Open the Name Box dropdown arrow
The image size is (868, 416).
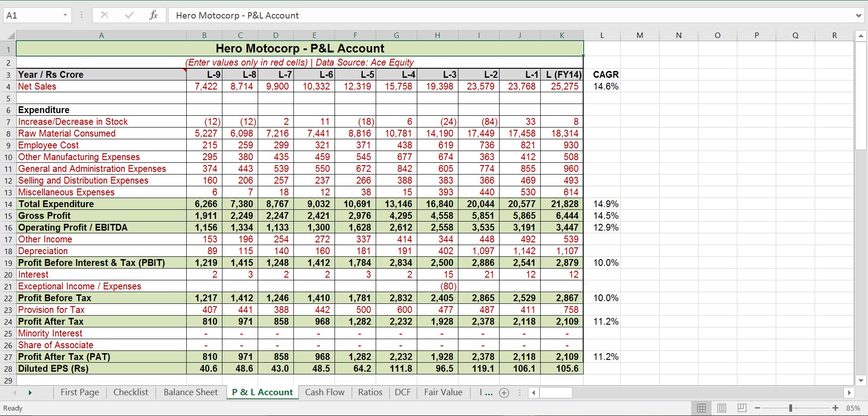tap(65, 15)
